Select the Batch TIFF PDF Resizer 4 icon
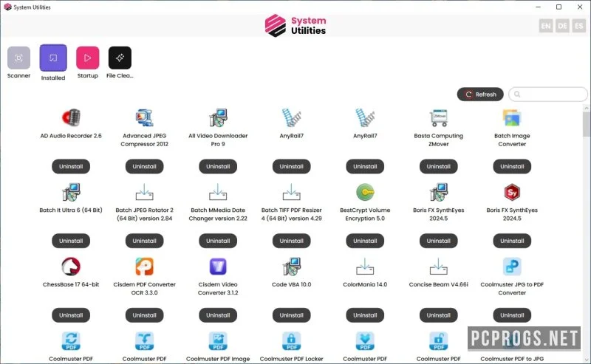 coord(291,192)
